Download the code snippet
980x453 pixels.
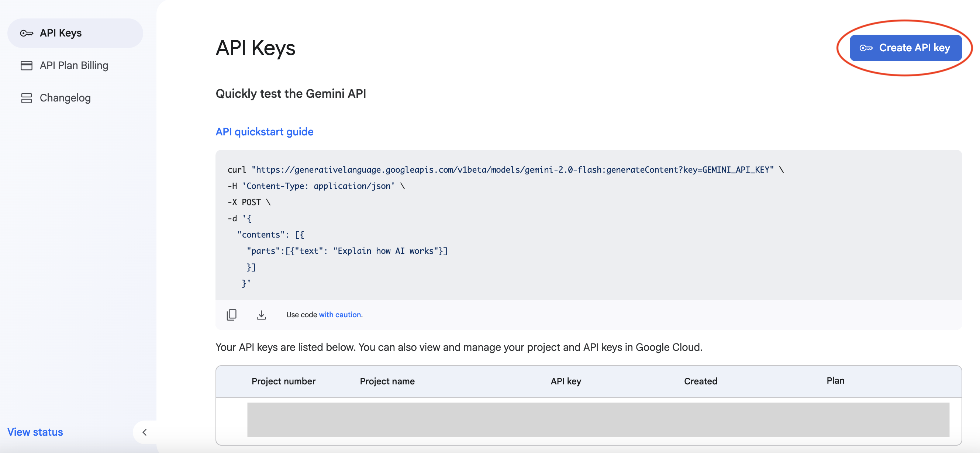click(261, 315)
